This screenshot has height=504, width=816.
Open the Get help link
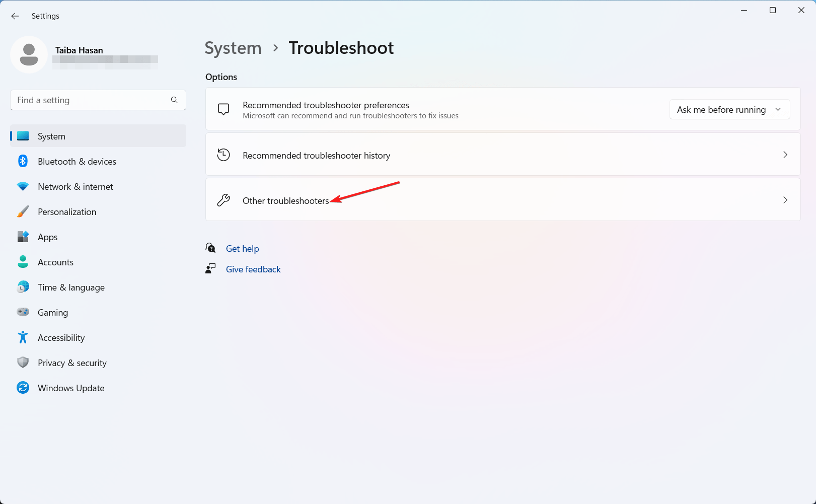243,248
